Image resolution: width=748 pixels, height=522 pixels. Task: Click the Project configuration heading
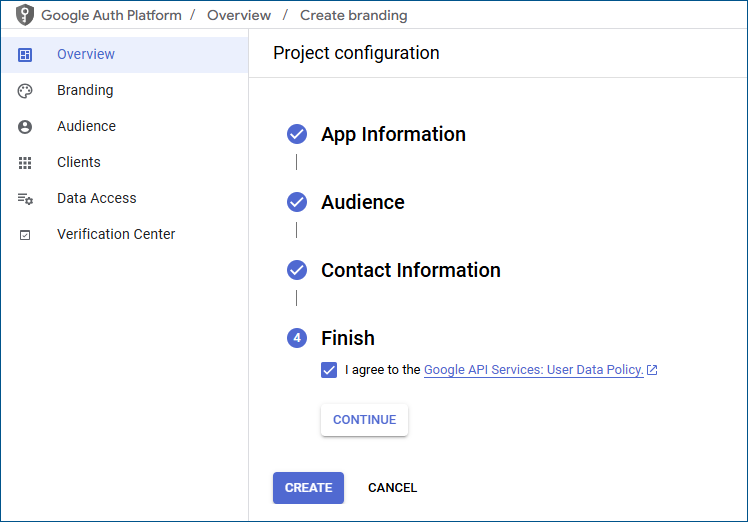[356, 53]
